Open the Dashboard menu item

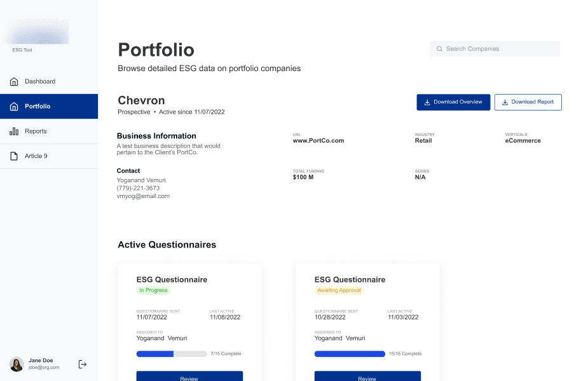tap(49, 82)
